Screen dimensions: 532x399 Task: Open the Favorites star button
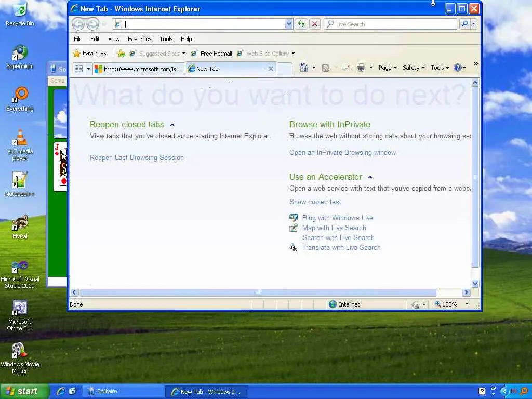(x=89, y=54)
